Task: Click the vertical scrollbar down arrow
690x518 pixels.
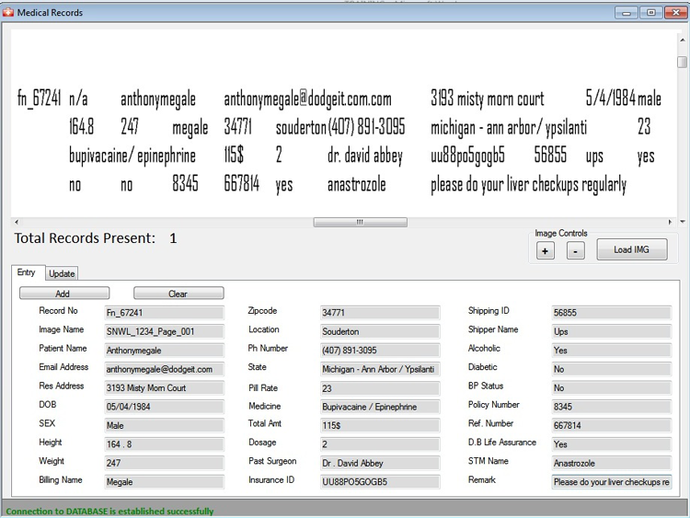Action: [682, 222]
